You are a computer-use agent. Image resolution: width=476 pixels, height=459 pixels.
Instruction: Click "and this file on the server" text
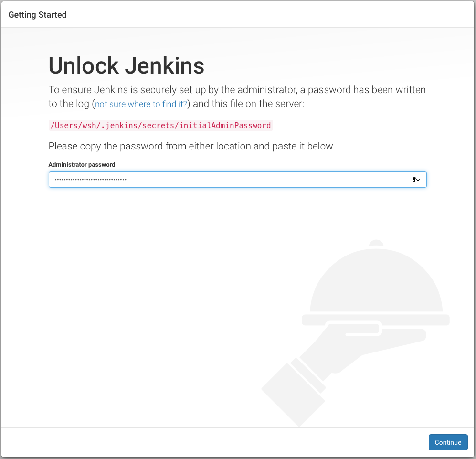tap(248, 104)
